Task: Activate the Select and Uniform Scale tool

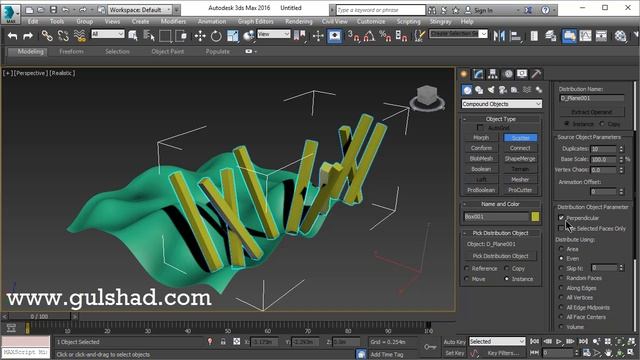Action: [x=233, y=36]
